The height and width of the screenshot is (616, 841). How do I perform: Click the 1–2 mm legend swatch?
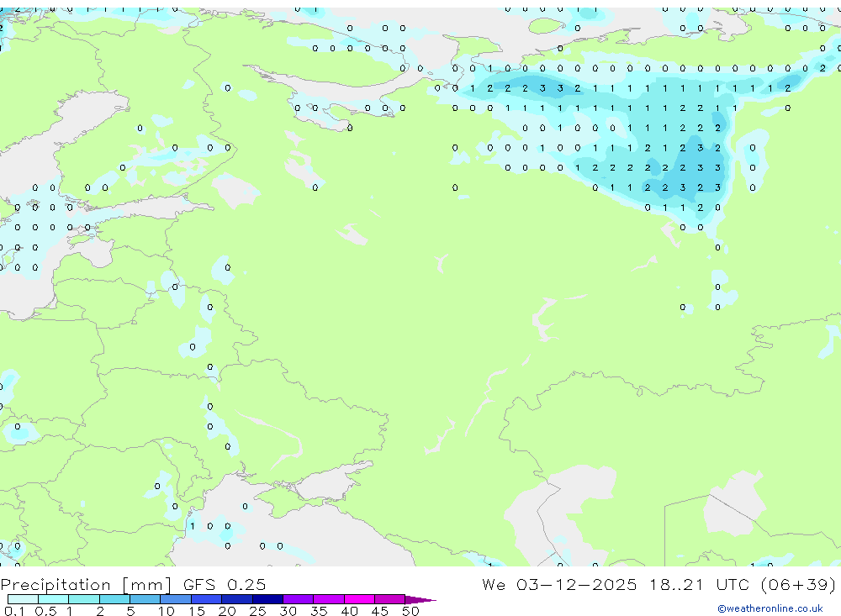click(84, 599)
